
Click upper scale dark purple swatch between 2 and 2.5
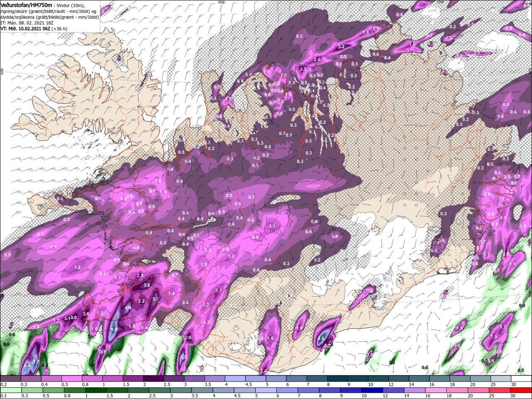point(153,379)
